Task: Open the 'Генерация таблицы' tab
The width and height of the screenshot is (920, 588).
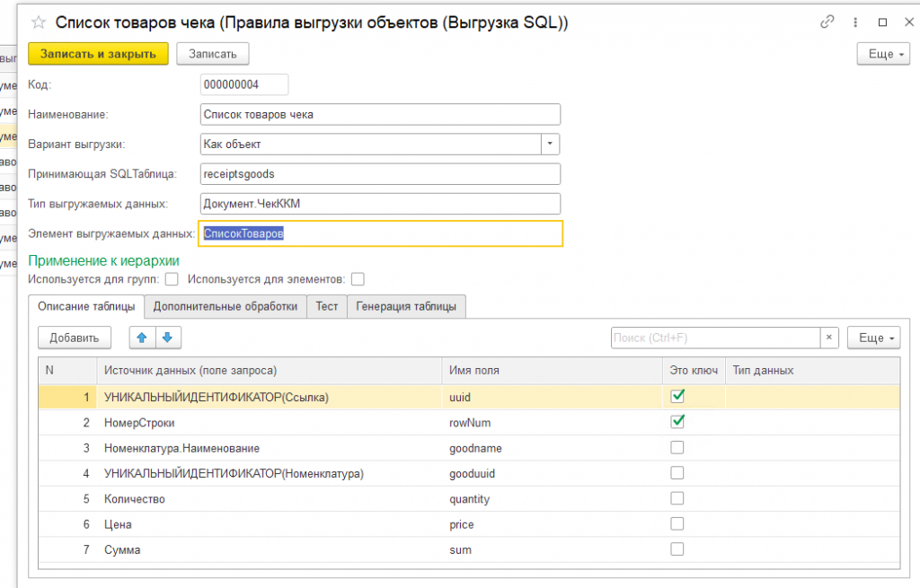Action: coord(406,306)
